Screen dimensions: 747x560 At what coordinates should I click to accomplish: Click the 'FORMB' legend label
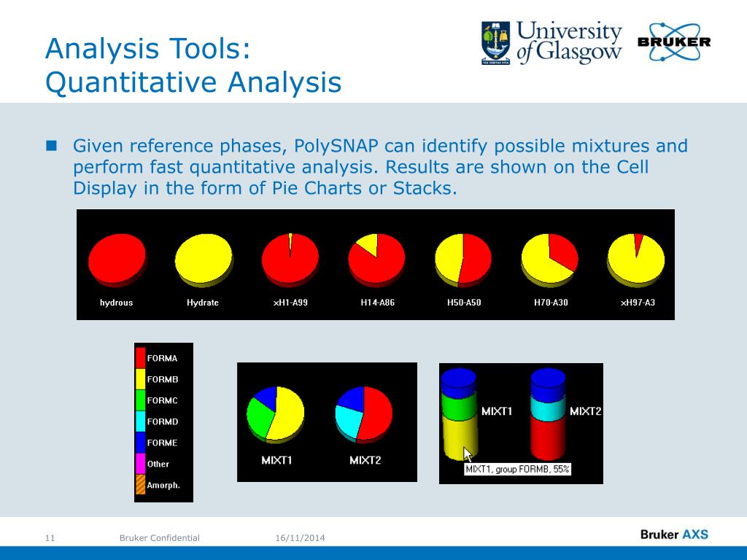tap(163, 379)
